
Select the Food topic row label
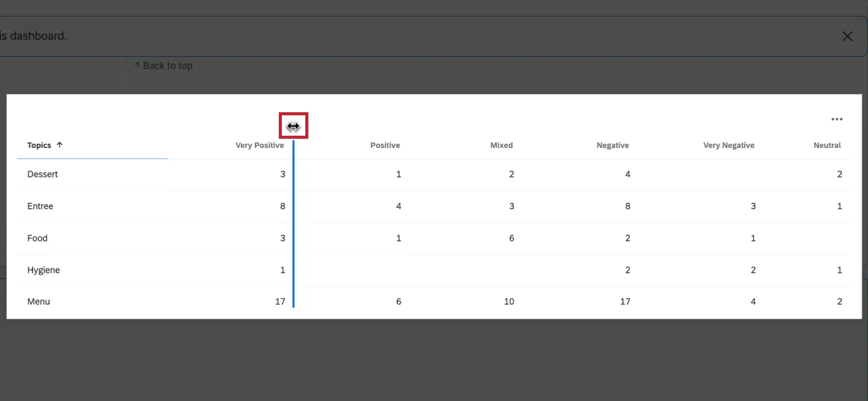click(37, 238)
